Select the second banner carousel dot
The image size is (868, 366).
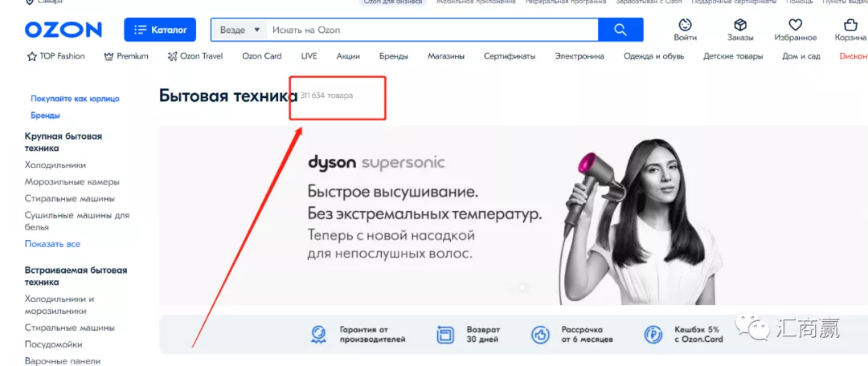[522, 287]
